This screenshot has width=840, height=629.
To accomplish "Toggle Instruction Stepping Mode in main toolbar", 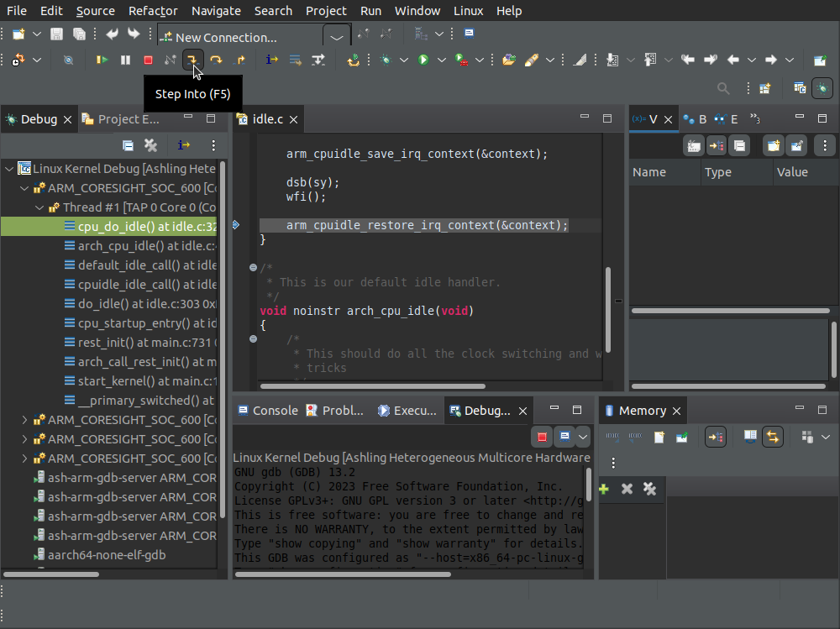I will (272, 60).
